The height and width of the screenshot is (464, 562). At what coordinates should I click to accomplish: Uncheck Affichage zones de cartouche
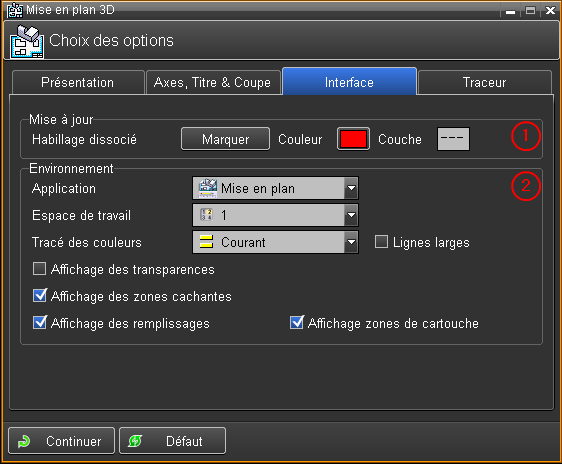(297, 322)
